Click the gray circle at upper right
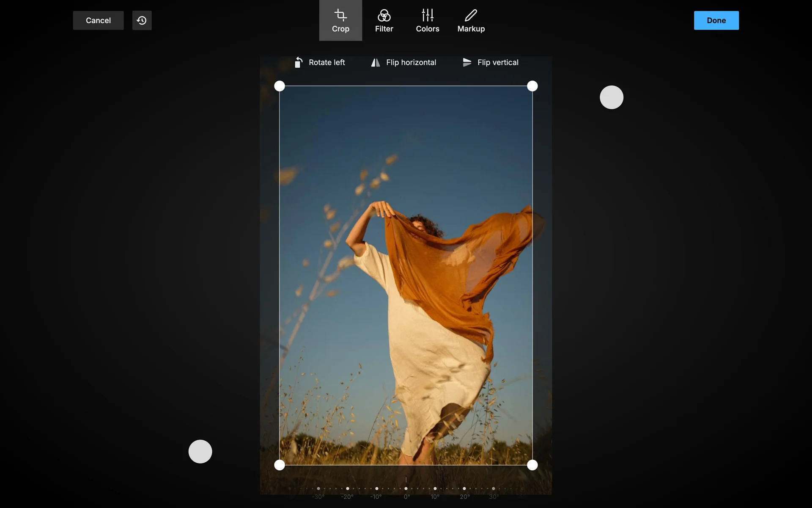Viewport: 812px width, 508px height. pos(612,97)
